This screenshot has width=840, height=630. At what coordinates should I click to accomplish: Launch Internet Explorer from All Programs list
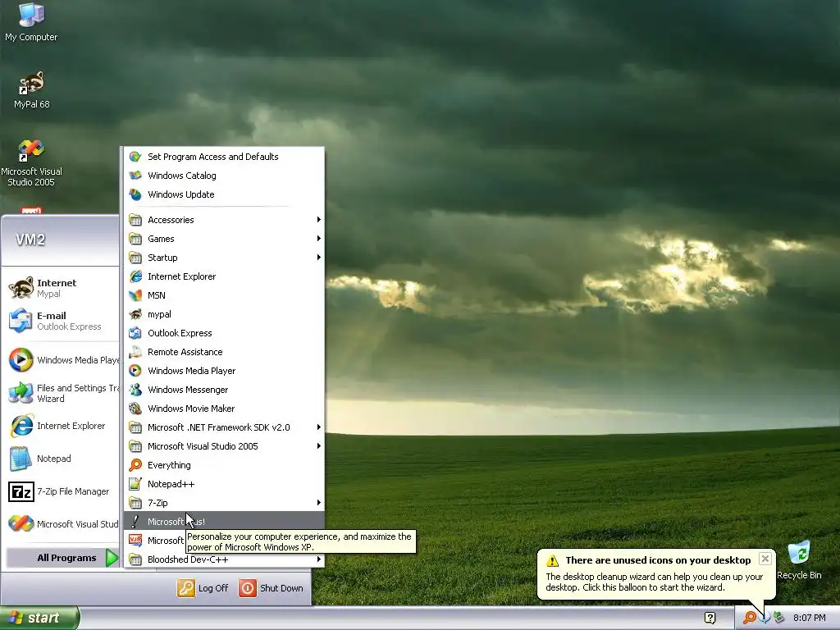[224, 276]
